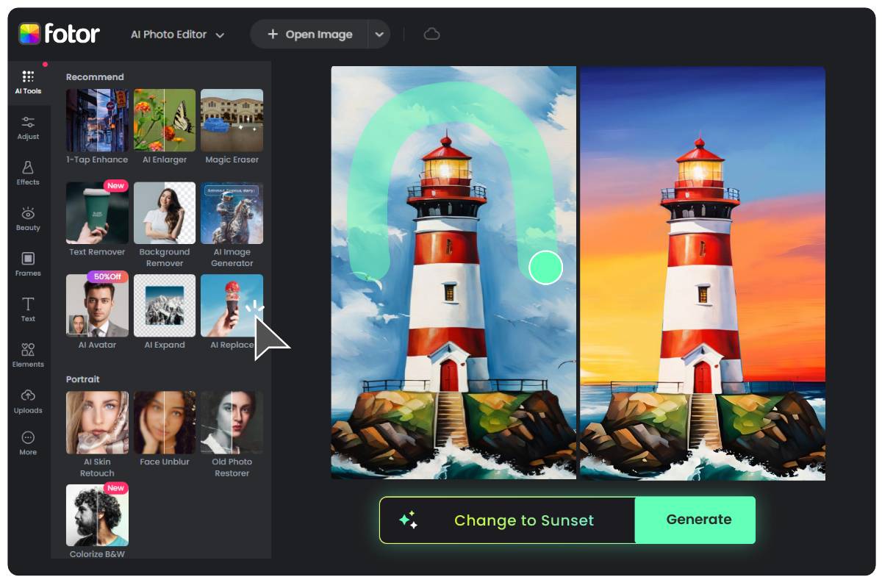Screen dimensions: 882x588
Task: Open the Uploads panel
Action: pyautogui.click(x=28, y=401)
